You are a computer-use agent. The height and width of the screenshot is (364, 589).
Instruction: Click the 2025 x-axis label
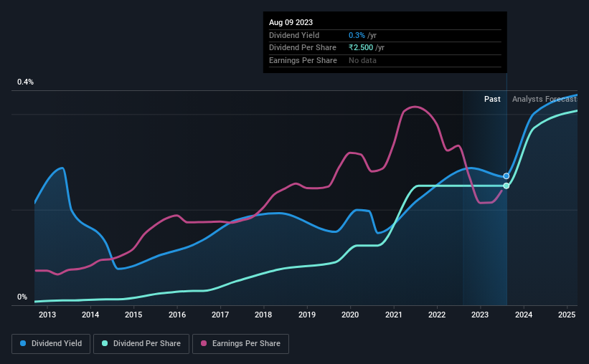(567, 315)
